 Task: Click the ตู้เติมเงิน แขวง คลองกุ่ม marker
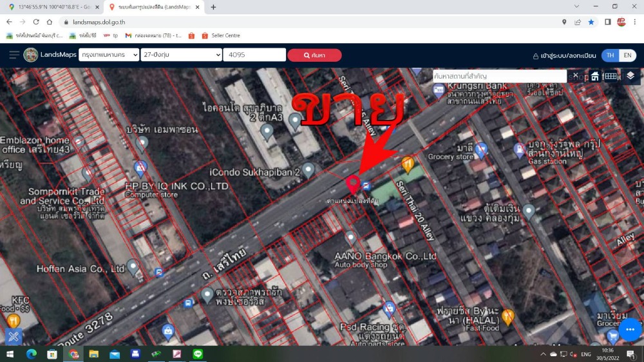click(x=529, y=212)
